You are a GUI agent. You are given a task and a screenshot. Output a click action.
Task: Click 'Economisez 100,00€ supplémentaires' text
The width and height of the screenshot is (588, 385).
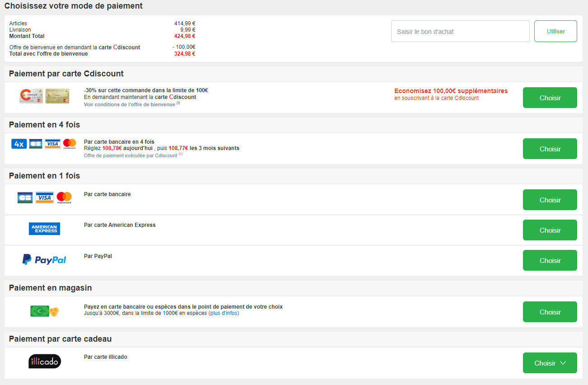click(451, 91)
